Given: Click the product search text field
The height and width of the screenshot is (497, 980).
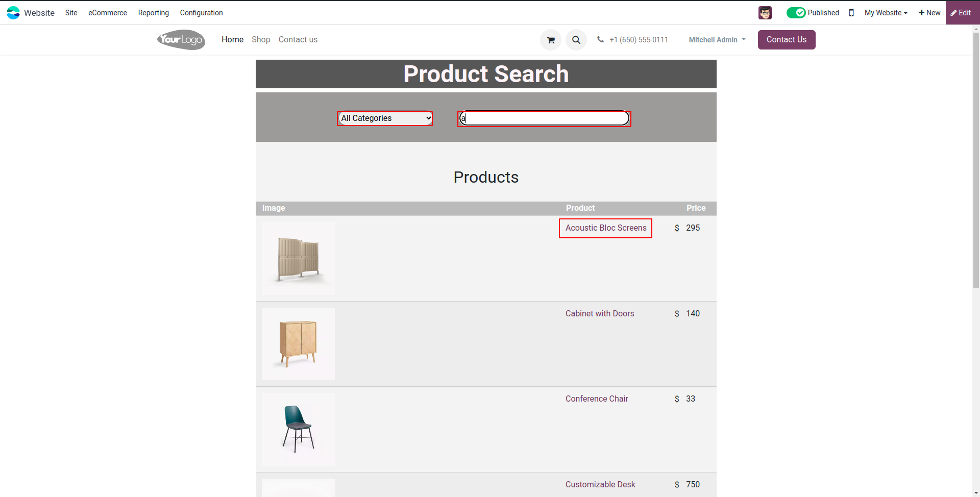Looking at the screenshot, I should (x=544, y=118).
